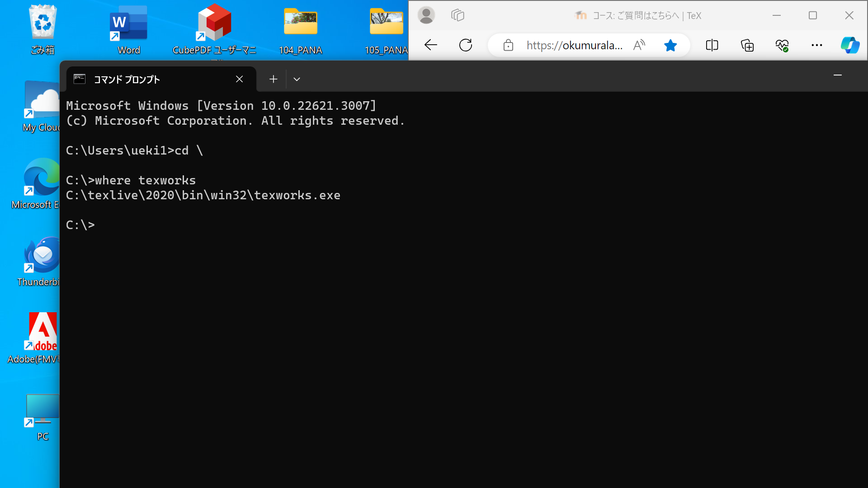Click the Copilot icon in browser toolbar

[x=849, y=45]
